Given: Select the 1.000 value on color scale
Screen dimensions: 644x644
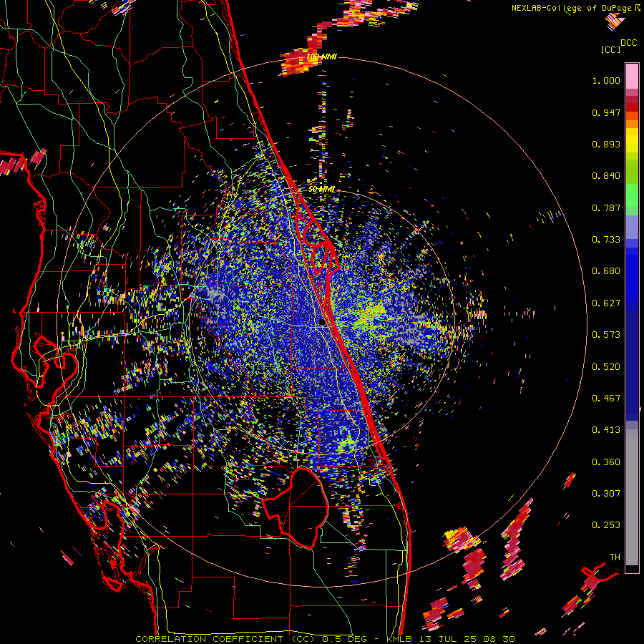Looking at the screenshot, I should (x=606, y=80).
